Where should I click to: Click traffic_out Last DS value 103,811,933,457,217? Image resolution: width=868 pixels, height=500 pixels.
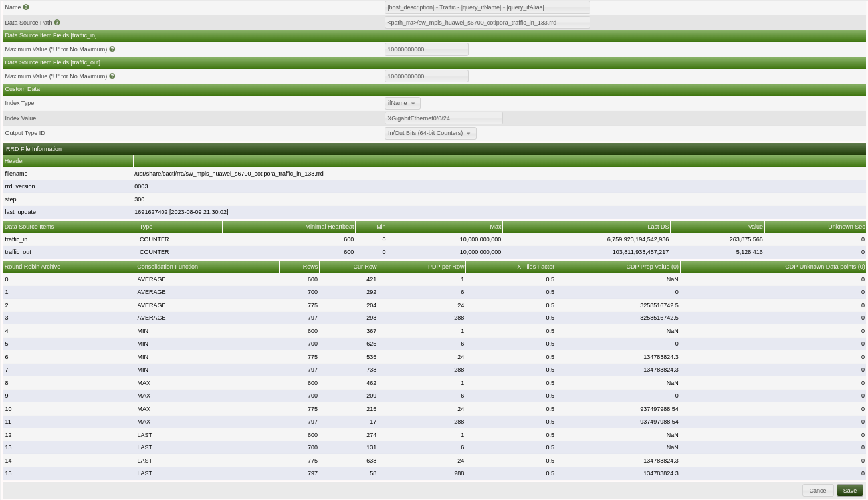640,252
